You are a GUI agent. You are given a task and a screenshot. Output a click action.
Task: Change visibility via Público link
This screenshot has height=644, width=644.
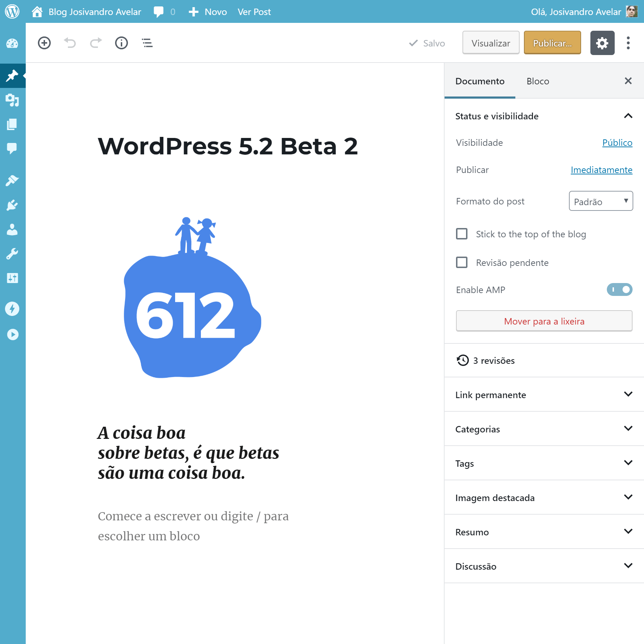[617, 143]
